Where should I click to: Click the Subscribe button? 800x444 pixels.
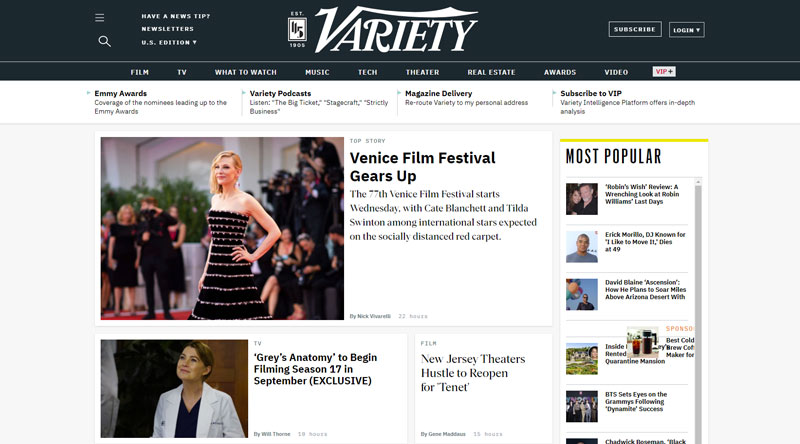point(635,30)
